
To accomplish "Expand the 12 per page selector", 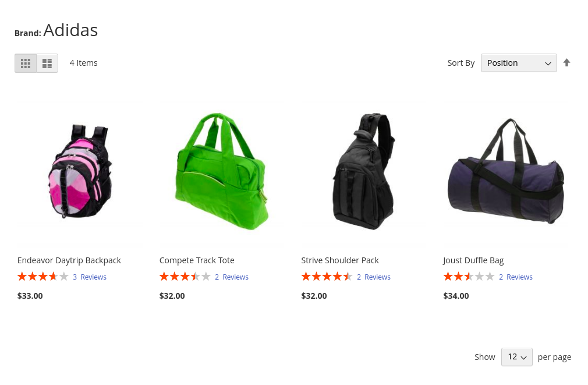I will pos(517,357).
